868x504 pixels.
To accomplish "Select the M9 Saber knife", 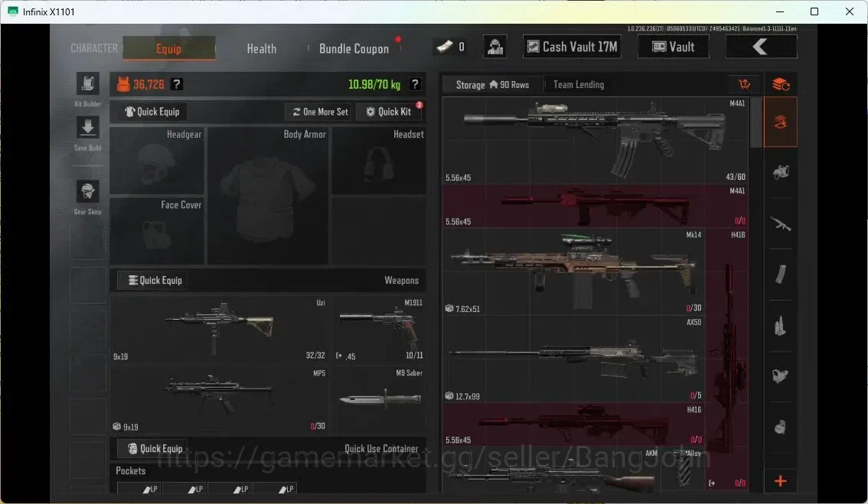I will click(x=379, y=400).
